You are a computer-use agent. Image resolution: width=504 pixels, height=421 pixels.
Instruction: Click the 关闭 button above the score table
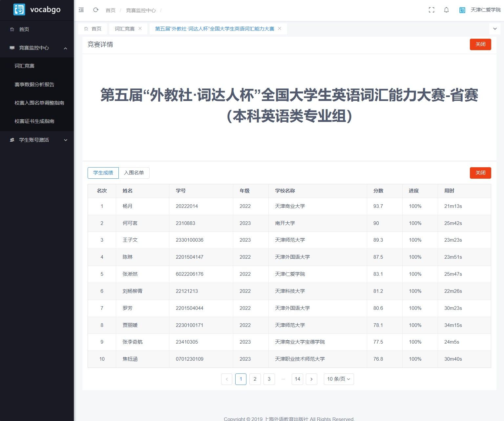pos(480,173)
